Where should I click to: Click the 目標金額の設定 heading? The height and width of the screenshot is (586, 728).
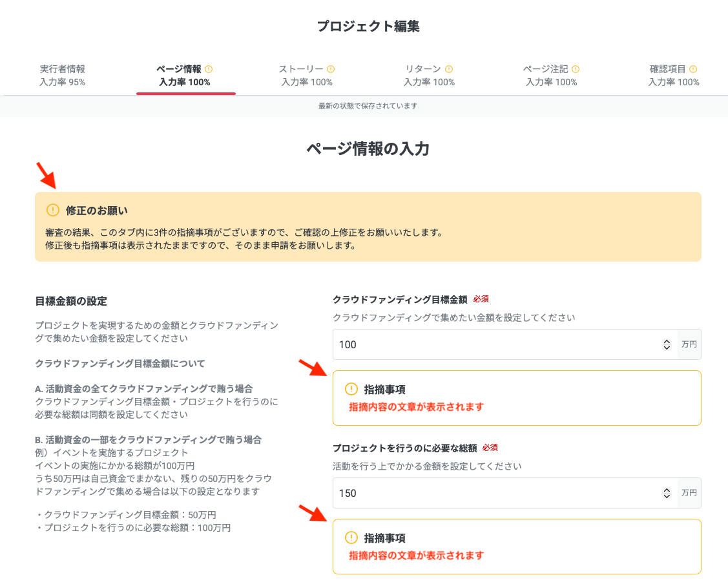point(71,301)
